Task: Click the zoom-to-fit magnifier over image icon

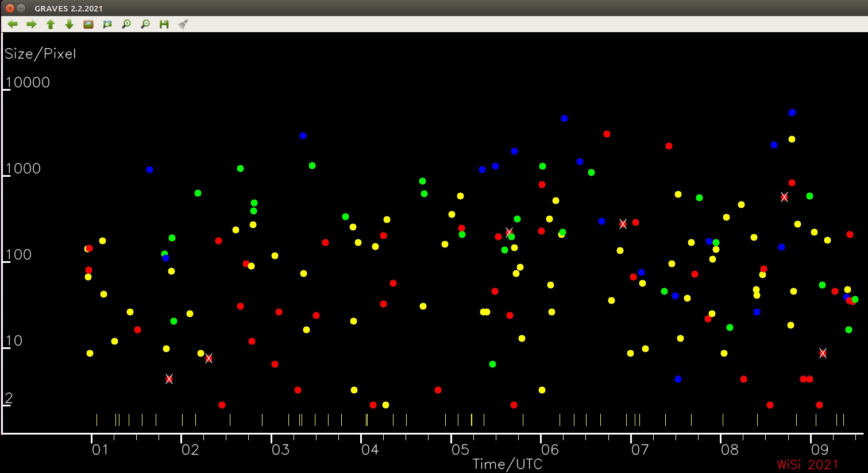Action: pyautogui.click(x=107, y=24)
